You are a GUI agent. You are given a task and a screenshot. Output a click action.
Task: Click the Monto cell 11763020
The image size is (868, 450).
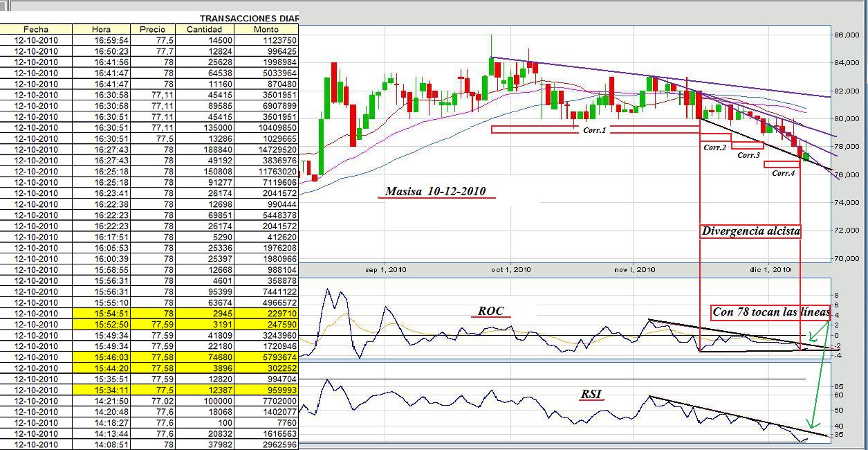(x=266, y=172)
